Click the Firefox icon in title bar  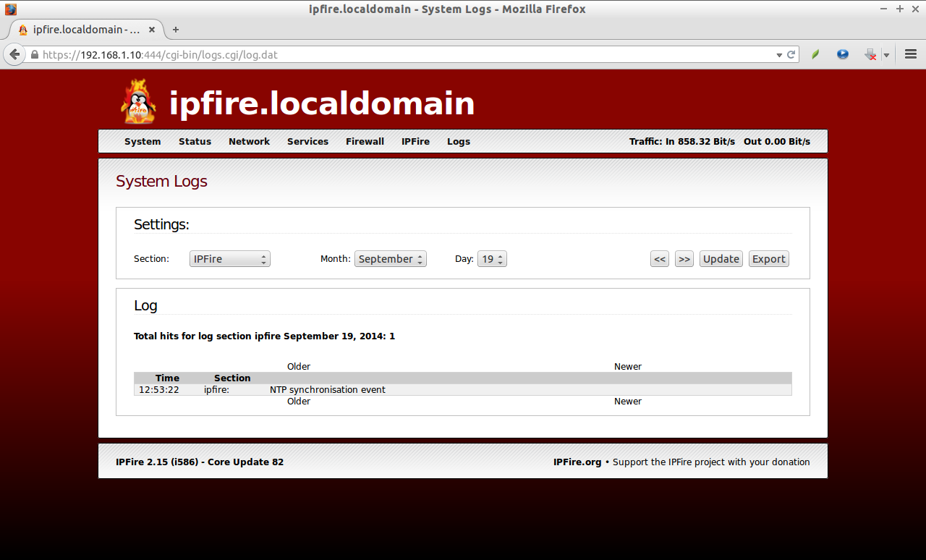click(x=10, y=9)
